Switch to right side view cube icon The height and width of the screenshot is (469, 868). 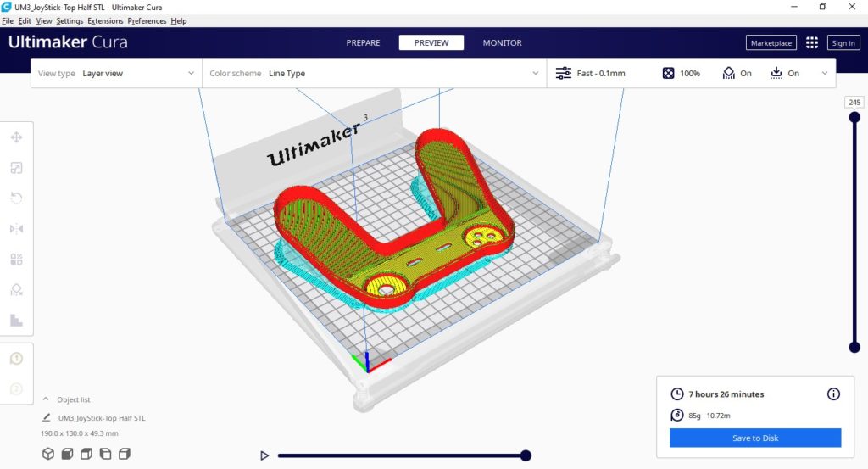point(125,454)
